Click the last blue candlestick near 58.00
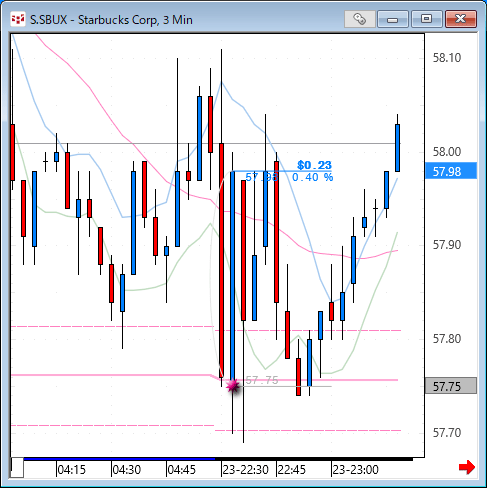The width and height of the screenshot is (487, 488). coord(397,148)
